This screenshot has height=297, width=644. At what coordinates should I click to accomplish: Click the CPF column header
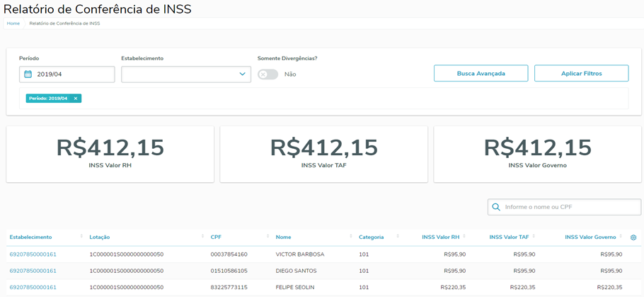coord(216,237)
